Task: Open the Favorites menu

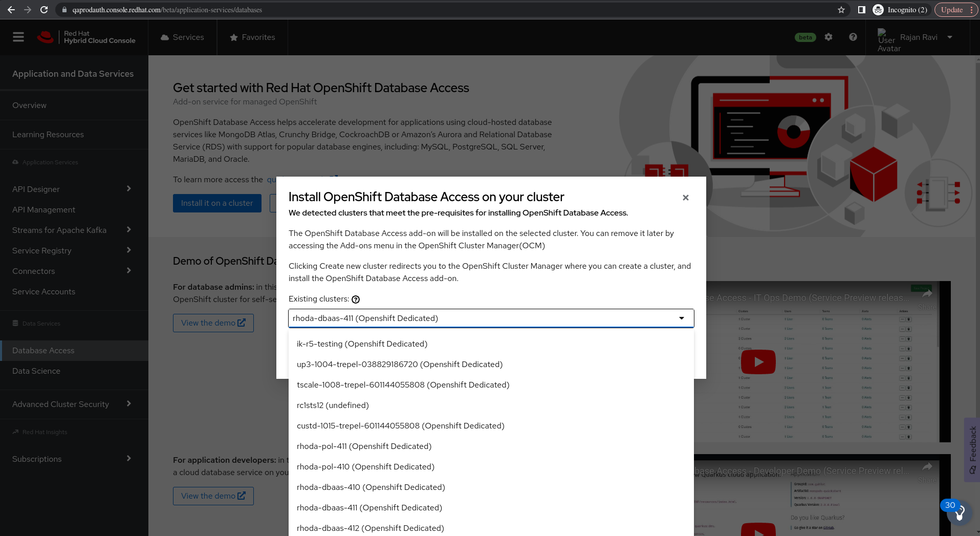Action: click(252, 37)
